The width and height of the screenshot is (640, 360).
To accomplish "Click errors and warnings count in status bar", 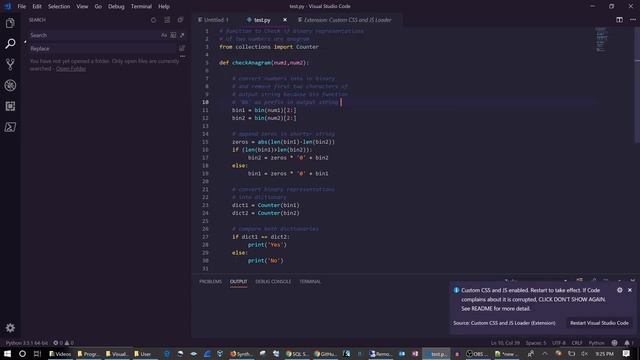I will (x=63, y=343).
